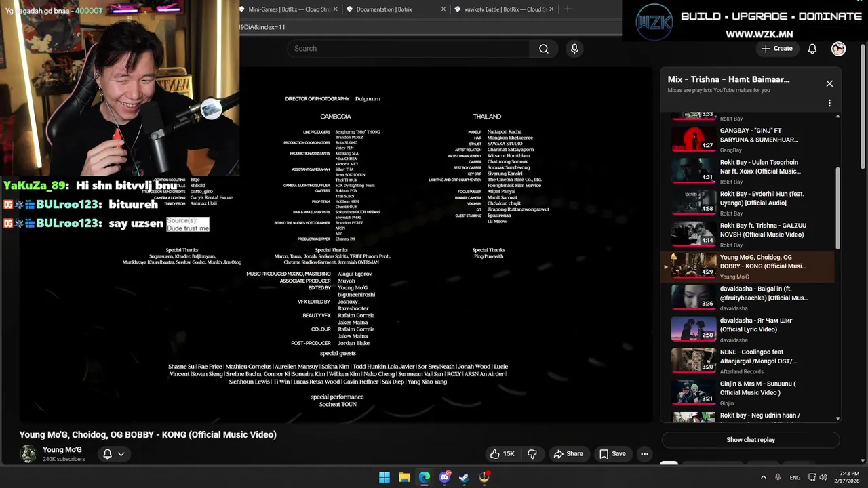The image size is (868, 488).
Task: Click the YouTube search magnifier button
Action: click(x=543, y=49)
